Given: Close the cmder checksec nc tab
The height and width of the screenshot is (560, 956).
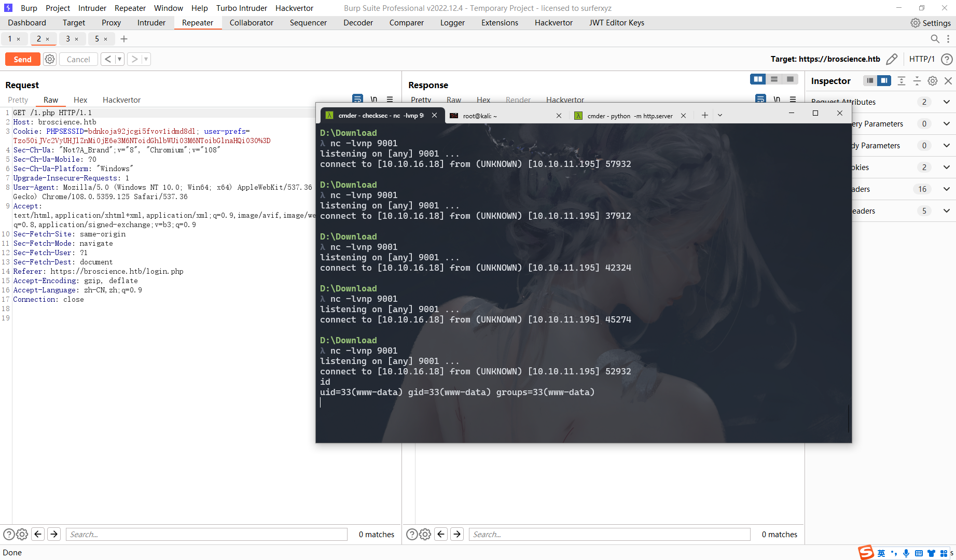Looking at the screenshot, I should coord(435,116).
